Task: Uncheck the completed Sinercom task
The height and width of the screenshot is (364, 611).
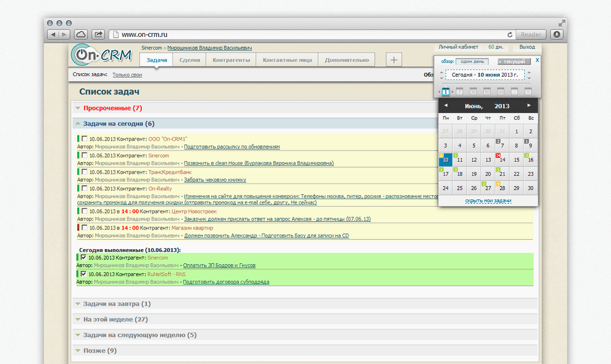Action: point(84,258)
